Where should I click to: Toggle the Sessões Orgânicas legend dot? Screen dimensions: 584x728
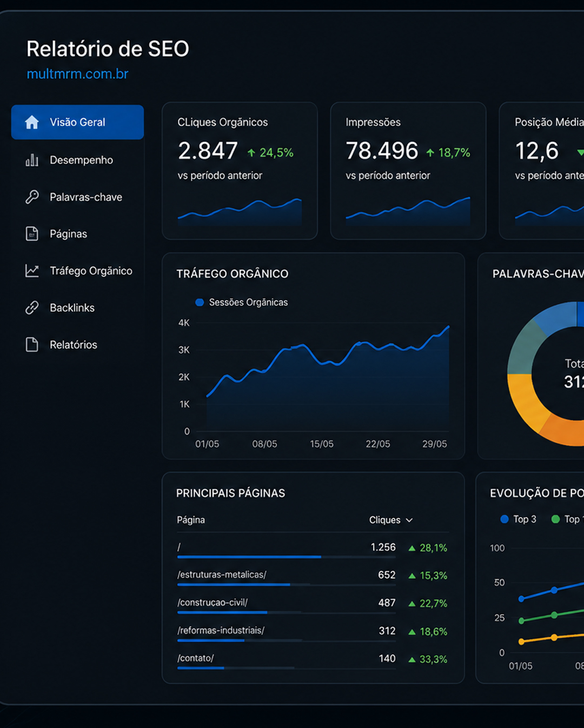click(x=200, y=302)
